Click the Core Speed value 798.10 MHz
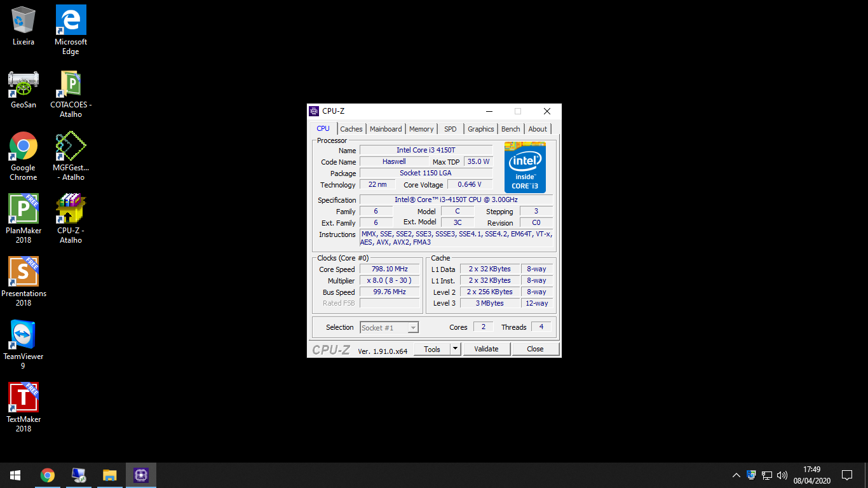 tap(390, 269)
